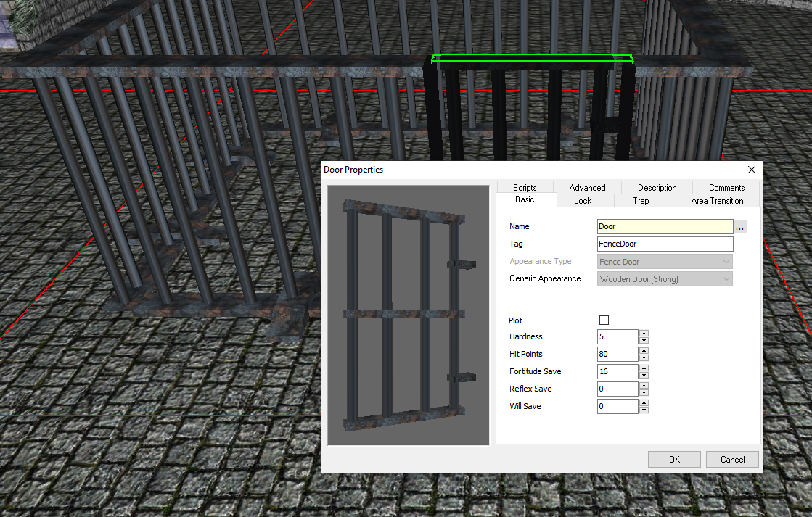Viewport: 812px width, 517px height.
Task: Click the Hardness value field
Action: (x=618, y=337)
